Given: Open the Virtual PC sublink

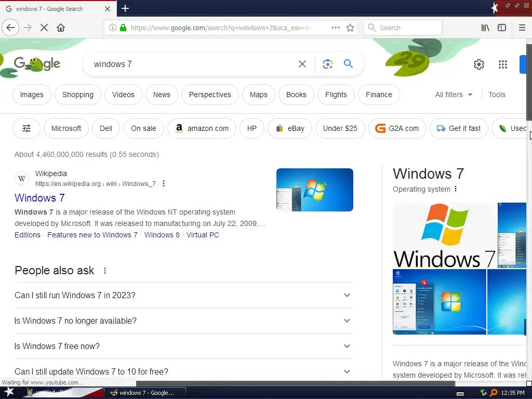Looking at the screenshot, I should click(203, 235).
